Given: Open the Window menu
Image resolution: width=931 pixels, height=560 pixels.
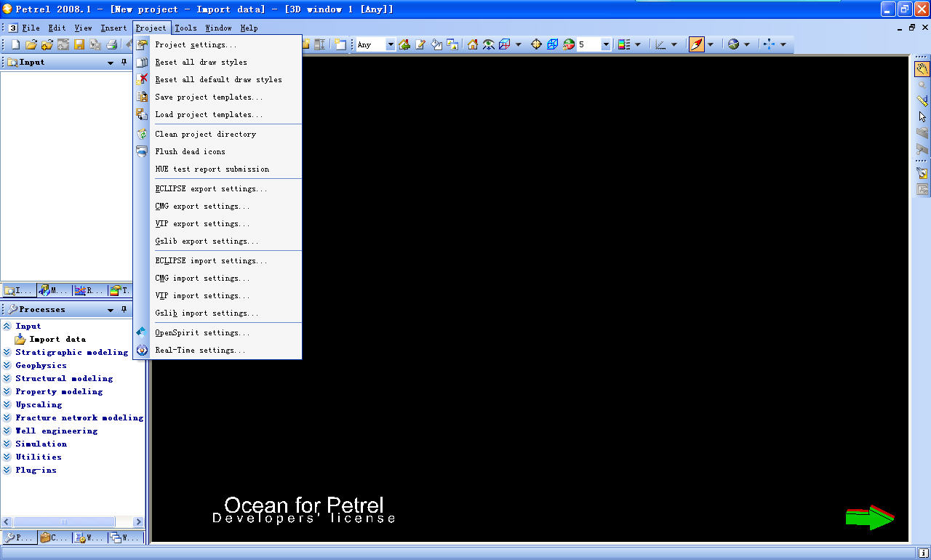Looking at the screenshot, I should pos(218,28).
